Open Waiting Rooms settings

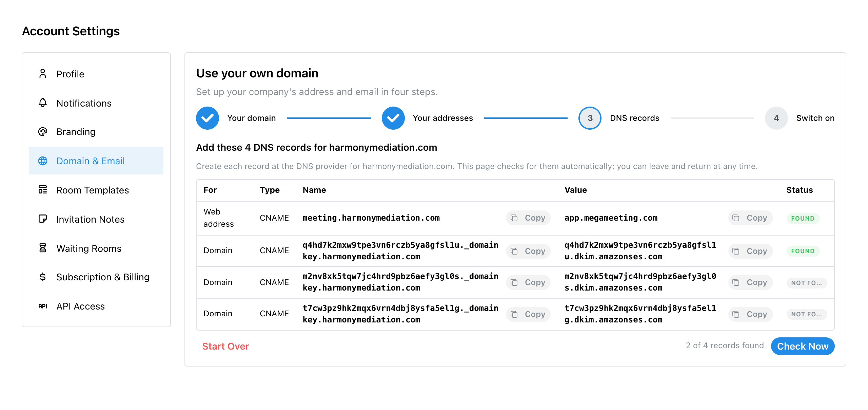(96, 248)
